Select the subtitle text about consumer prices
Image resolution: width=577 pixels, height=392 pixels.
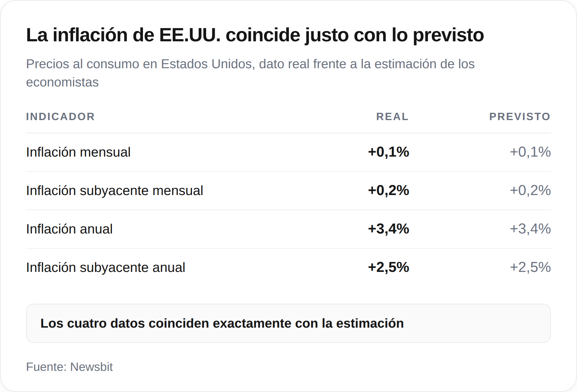coord(250,73)
